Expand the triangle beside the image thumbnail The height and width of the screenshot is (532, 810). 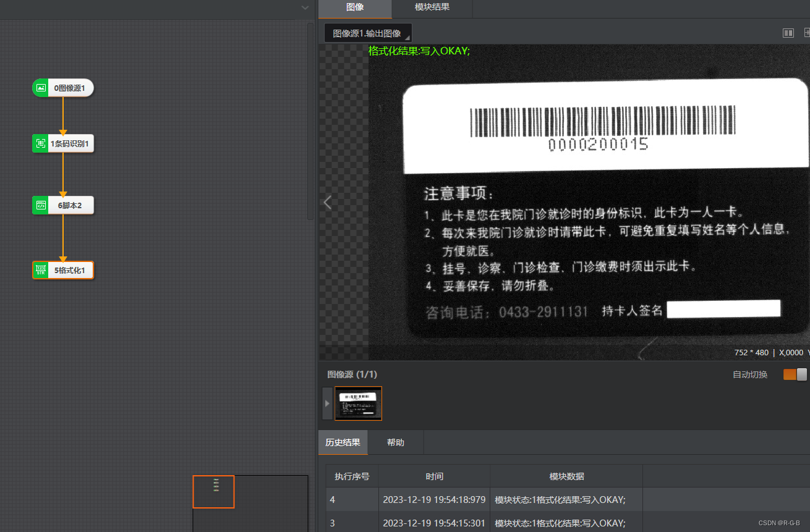pyautogui.click(x=327, y=403)
